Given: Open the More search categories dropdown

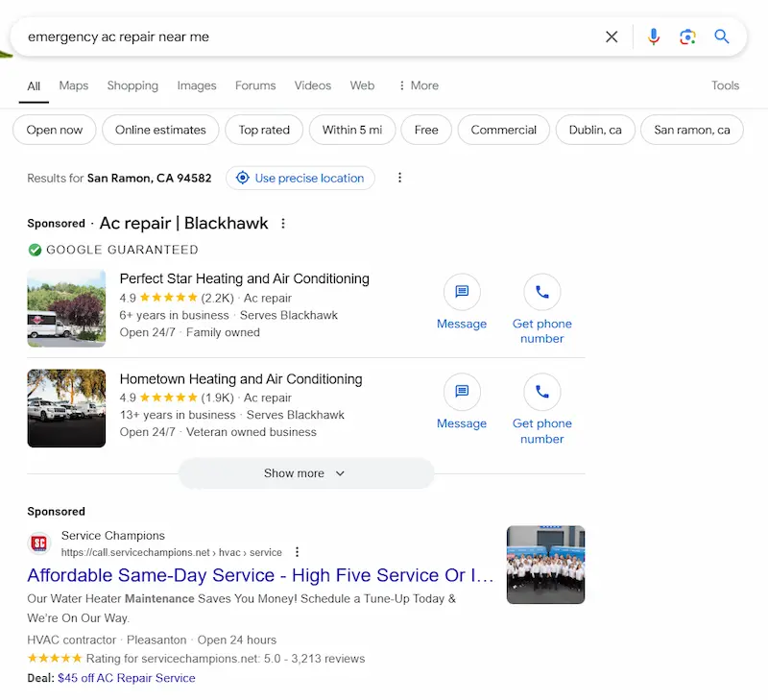Looking at the screenshot, I should click(419, 85).
